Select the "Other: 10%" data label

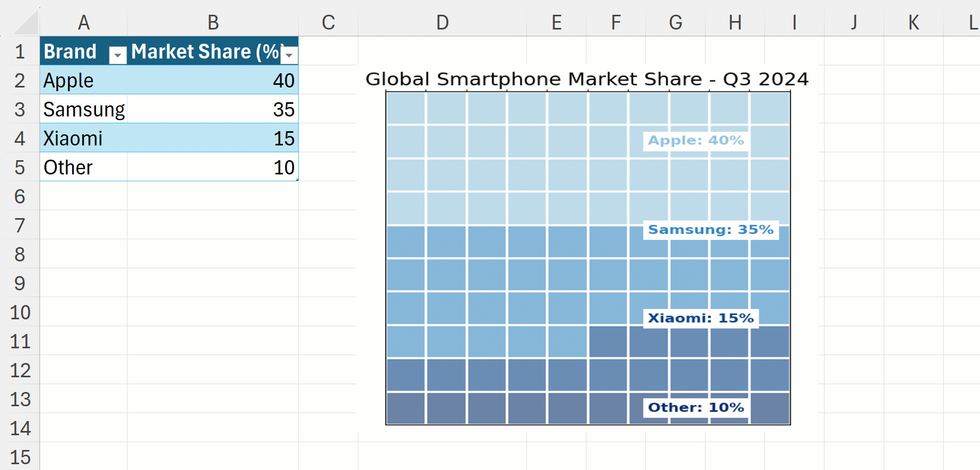point(695,407)
